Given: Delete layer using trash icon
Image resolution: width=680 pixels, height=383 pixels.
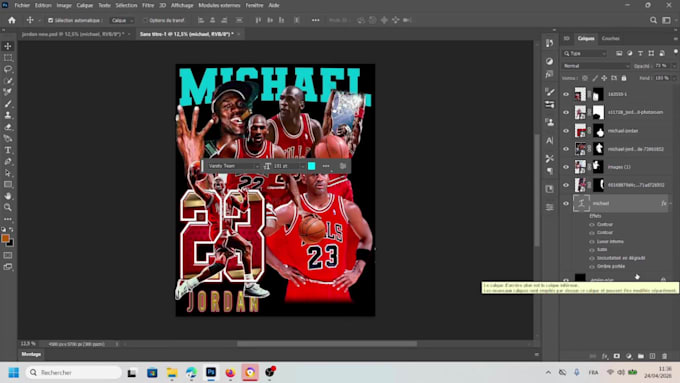Looking at the screenshot, I should [x=664, y=356].
